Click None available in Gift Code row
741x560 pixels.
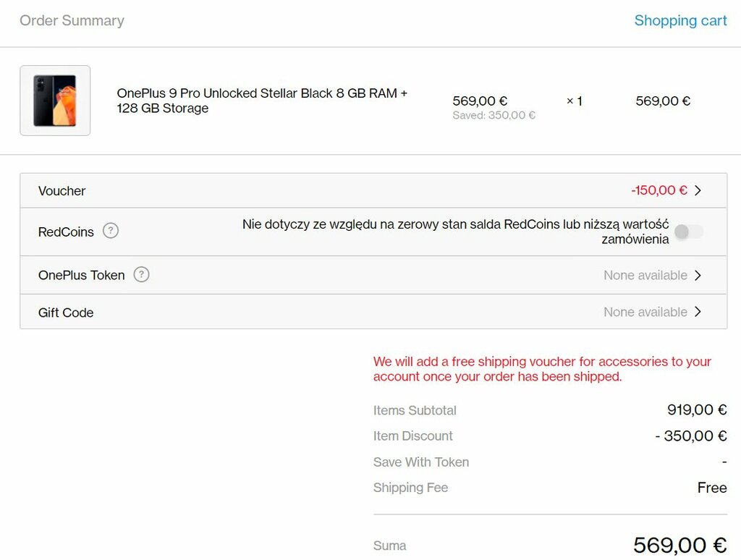(645, 312)
